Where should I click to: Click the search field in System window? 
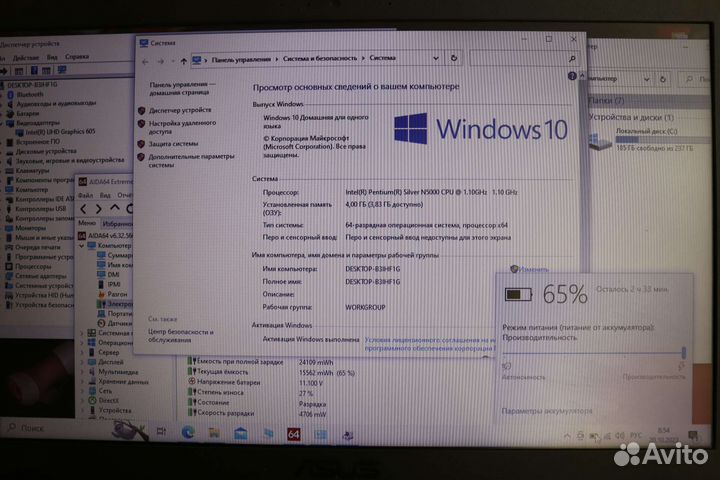(x=523, y=58)
